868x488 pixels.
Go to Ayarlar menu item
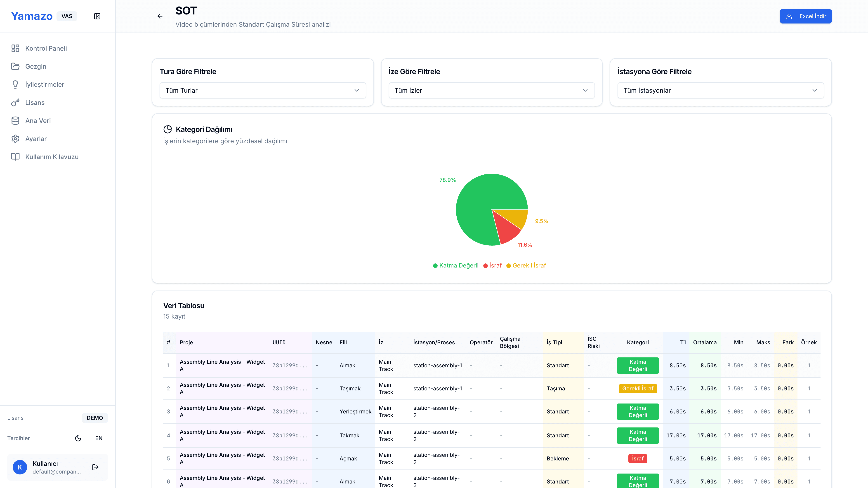point(36,139)
